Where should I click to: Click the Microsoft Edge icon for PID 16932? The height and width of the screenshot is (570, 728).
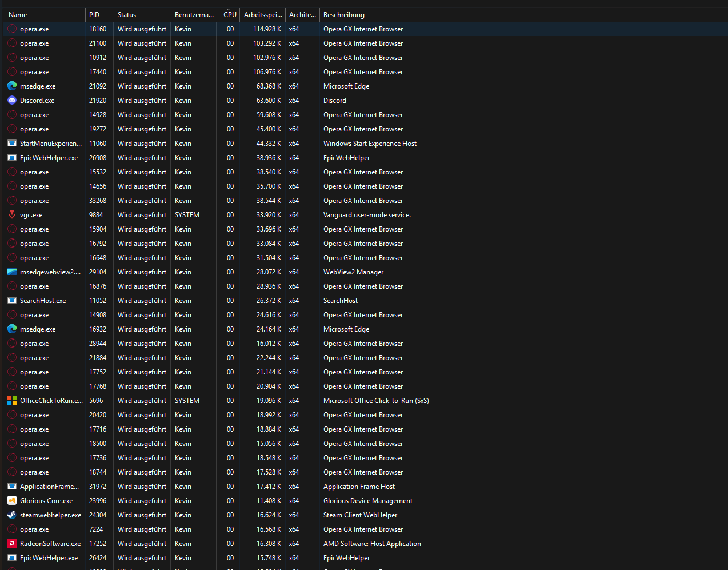(12, 329)
